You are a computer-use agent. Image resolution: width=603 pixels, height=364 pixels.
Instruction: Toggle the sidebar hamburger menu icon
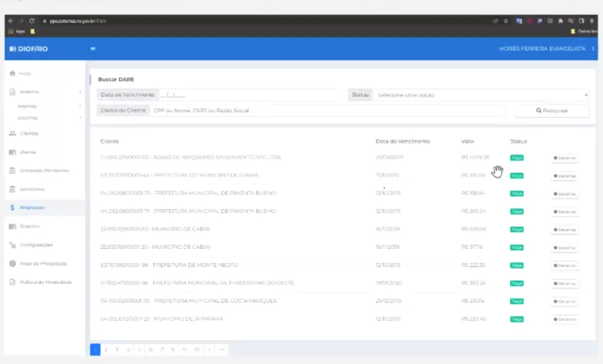point(93,49)
